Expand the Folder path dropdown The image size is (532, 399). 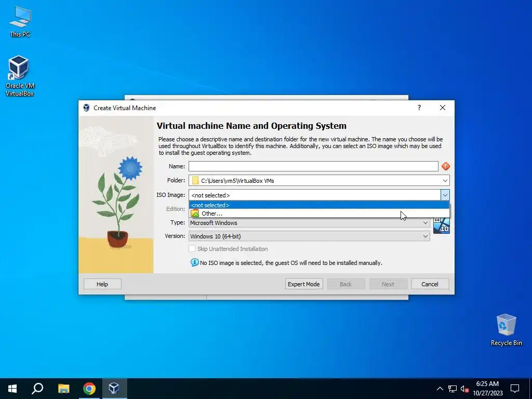pos(445,180)
